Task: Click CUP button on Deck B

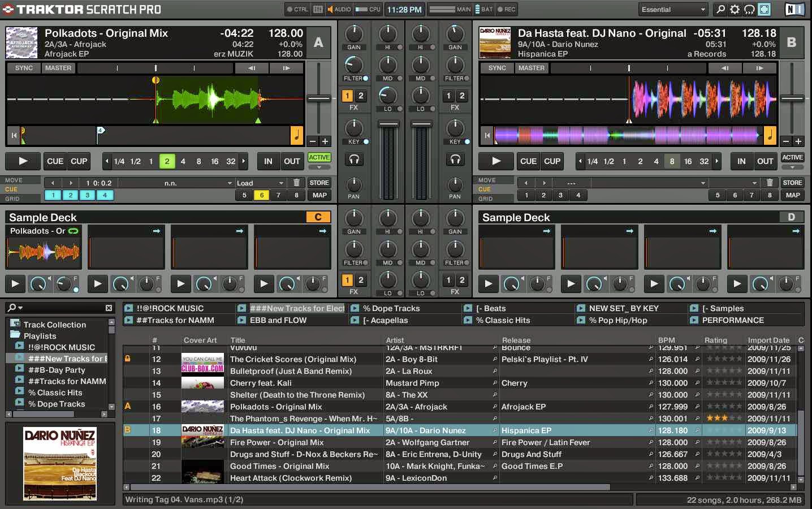Action: [552, 161]
